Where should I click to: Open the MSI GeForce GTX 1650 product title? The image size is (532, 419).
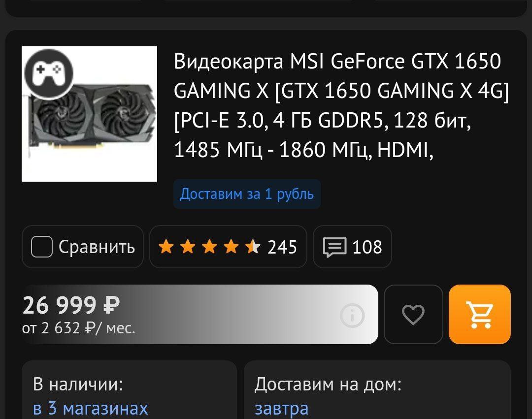341,105
